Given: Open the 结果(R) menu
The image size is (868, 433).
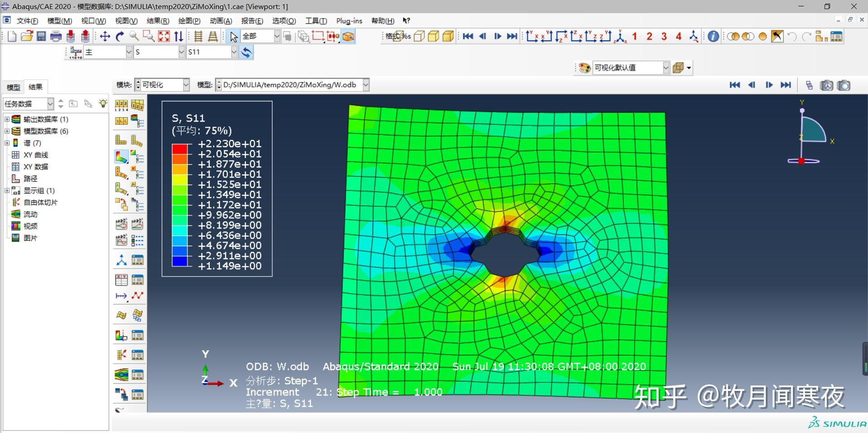Looking at the screenshot, I should click(157, 21).
